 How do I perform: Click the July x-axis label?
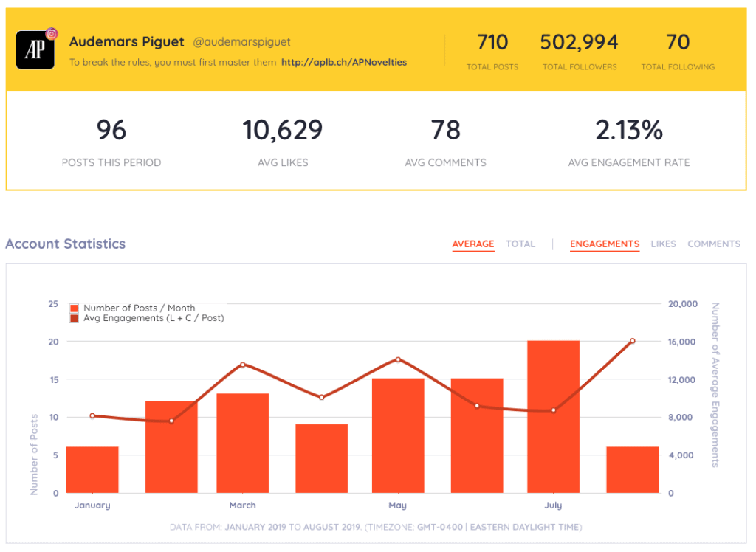[x=554, y=506]
